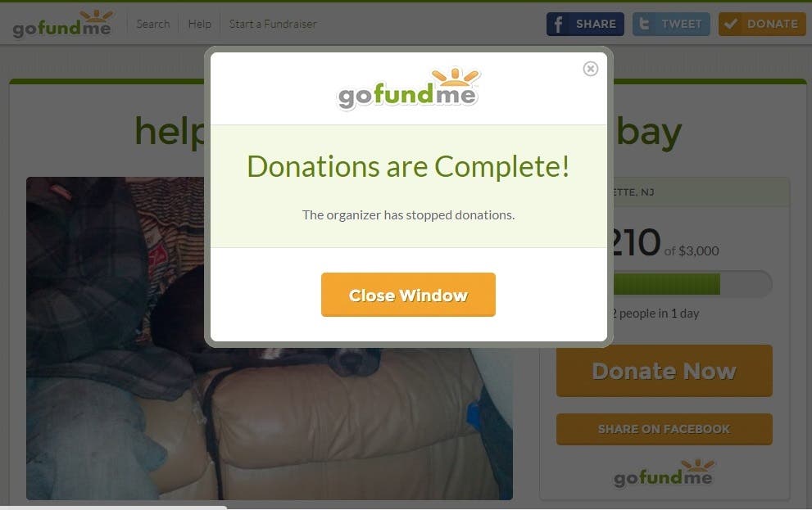Select Start a Fundraiser link
812x510 pixels.
pos(272,24)
